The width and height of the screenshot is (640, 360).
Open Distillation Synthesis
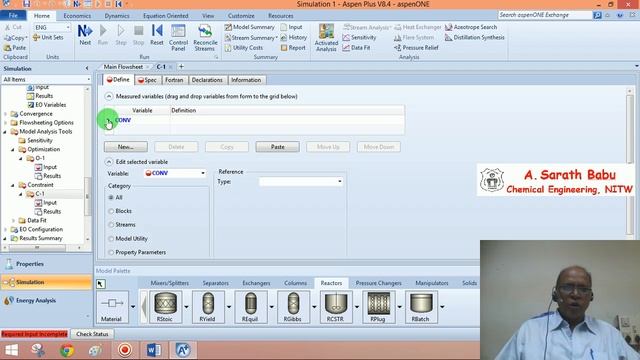475,37
